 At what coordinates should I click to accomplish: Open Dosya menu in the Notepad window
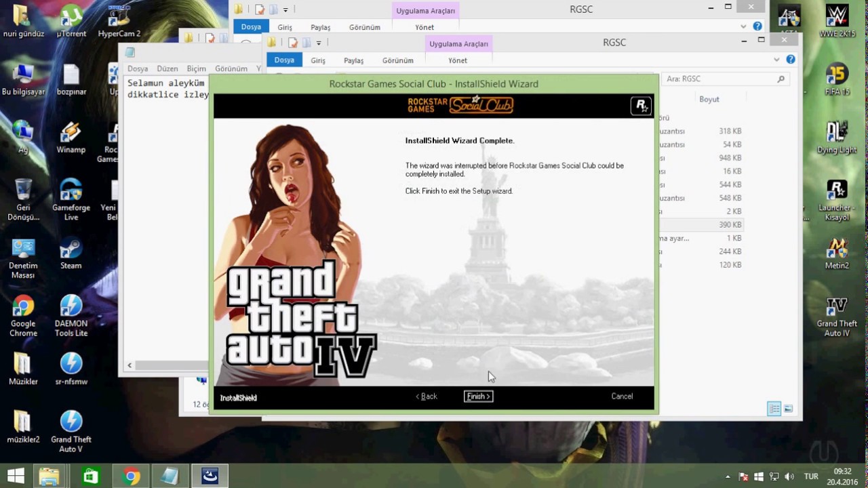pos(138,68)
